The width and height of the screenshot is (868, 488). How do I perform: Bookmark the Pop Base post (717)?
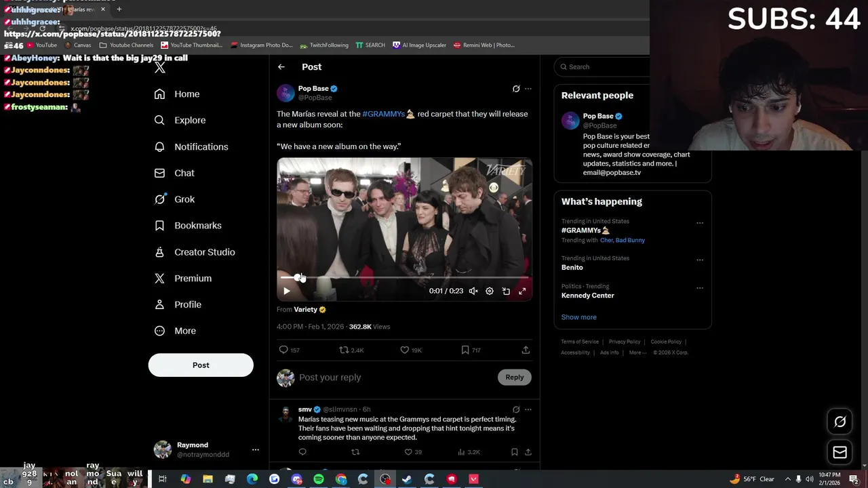coord(471,350)
